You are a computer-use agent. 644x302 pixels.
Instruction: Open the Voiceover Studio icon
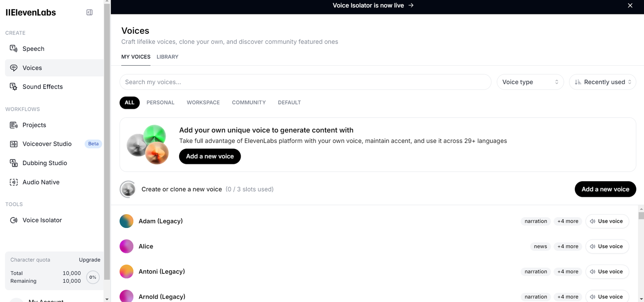point(14,144)
